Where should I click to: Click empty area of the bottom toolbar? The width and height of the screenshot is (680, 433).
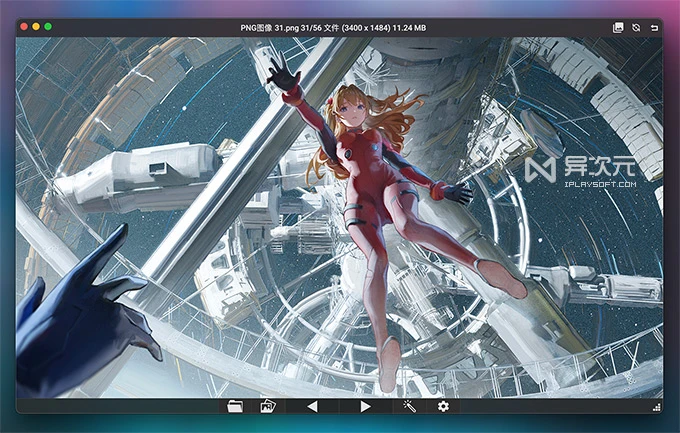(x=120, y=406)
